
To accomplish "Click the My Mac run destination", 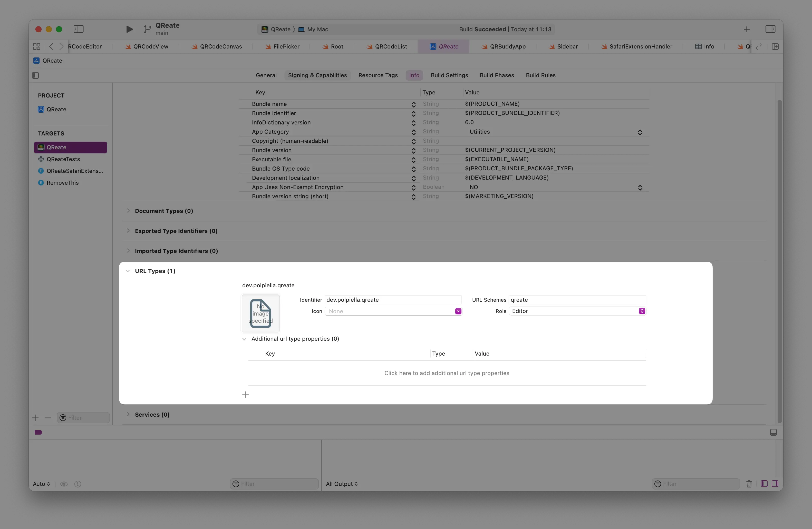I will pos(313,29).
